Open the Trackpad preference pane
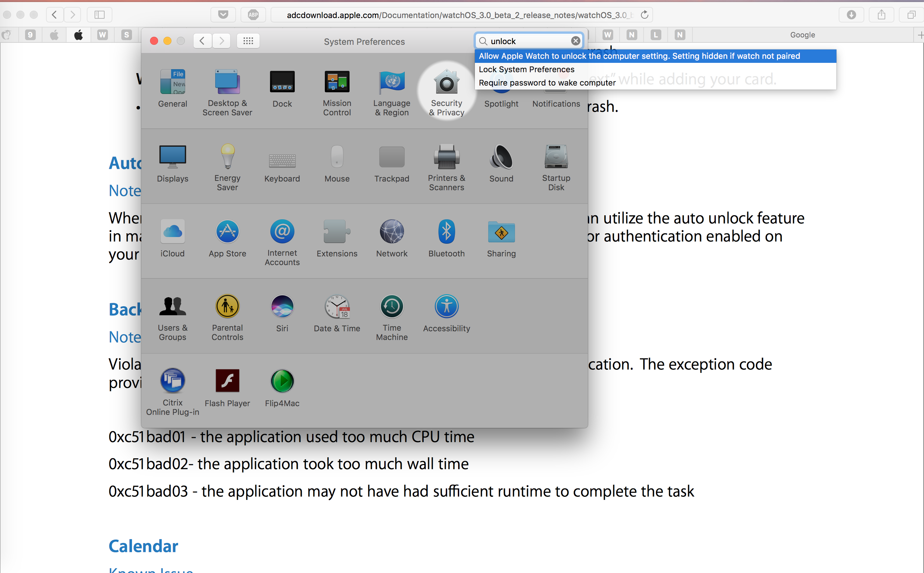The image size is (924, 573). (392, 164)
